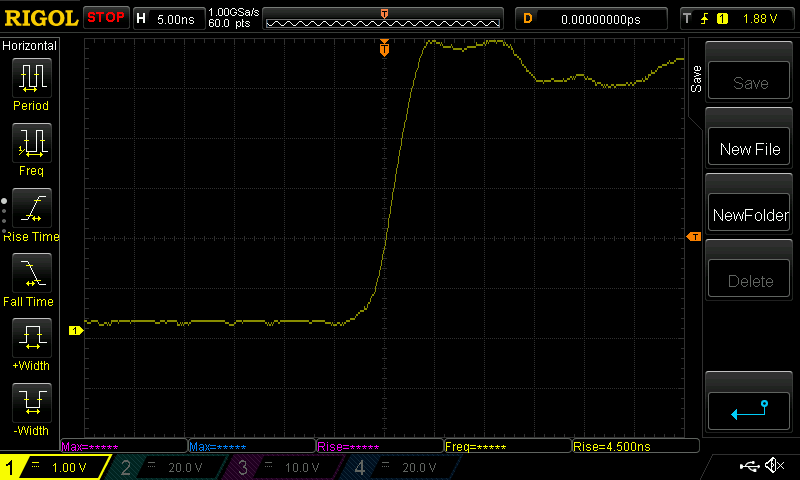This screenshot has height=480, width=800.
Task: Choose the Rise Time measurement icon
Action: click(x=31, y=209)
